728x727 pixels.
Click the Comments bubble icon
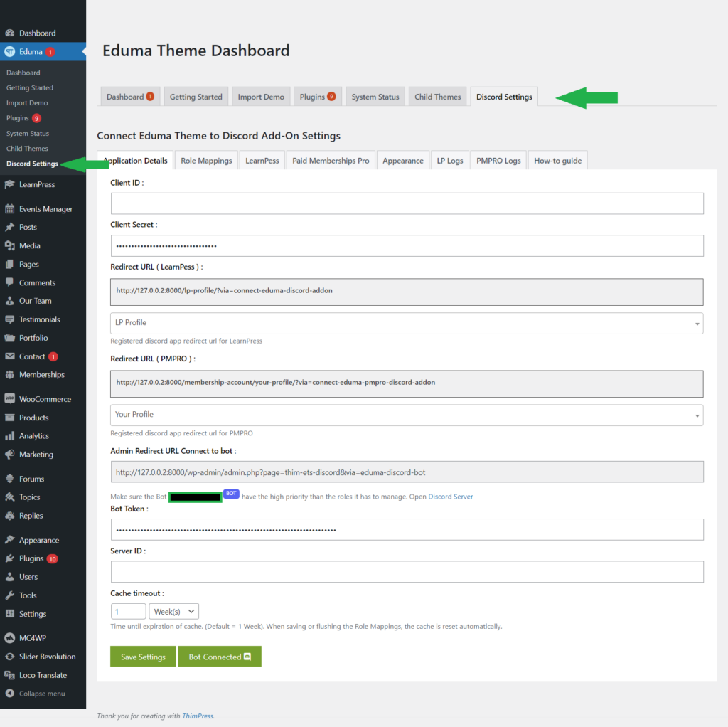(x=10, y=282)
